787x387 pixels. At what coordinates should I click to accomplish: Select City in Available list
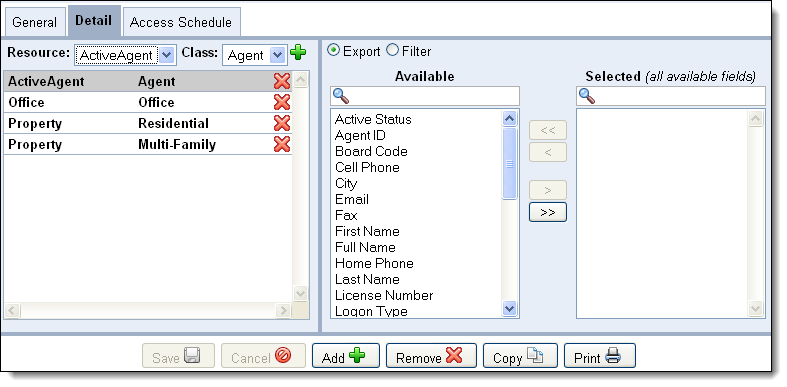(x=346, y=184)
